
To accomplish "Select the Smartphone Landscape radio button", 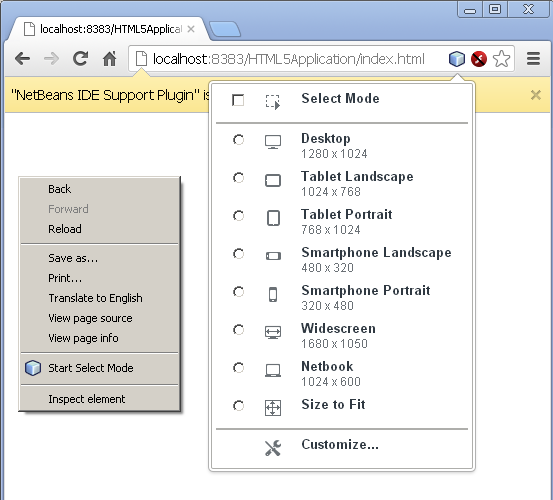I will pyautogui.click(x=238, y=254).
